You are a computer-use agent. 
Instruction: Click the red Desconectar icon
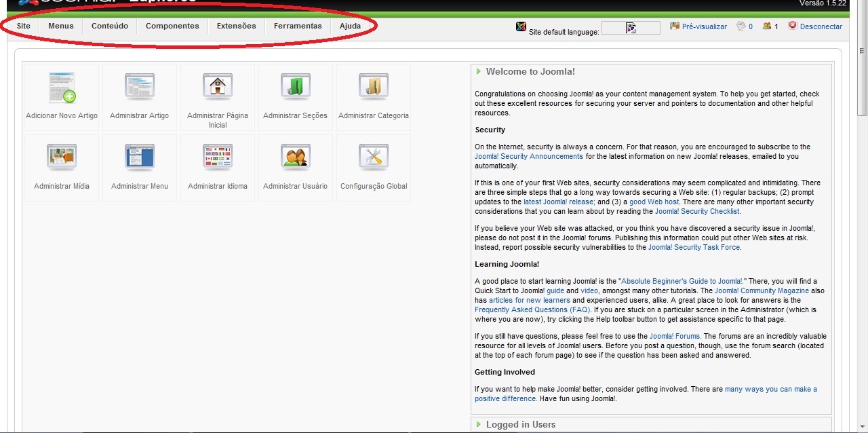[x=793, y=26]
